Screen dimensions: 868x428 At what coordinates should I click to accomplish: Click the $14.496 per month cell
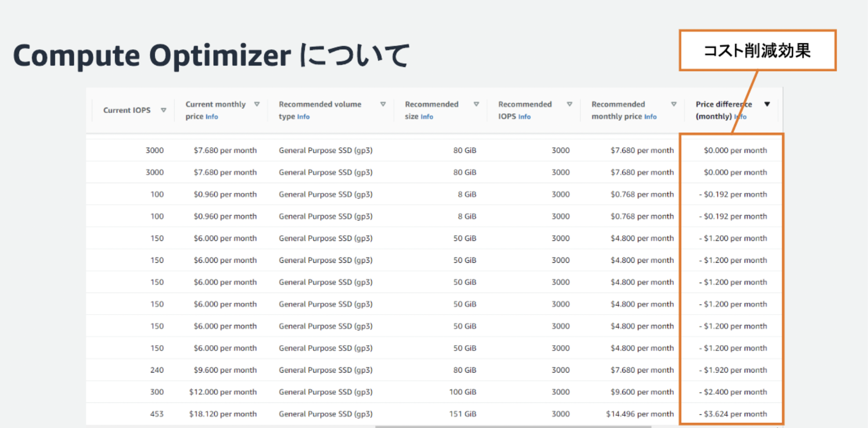(640, 414)
